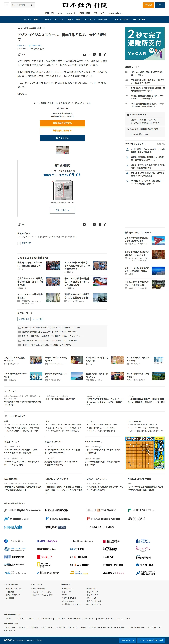Click the note icon above 関連トピック
This screenshot has width=169, height=644.
tap(90, 225)
